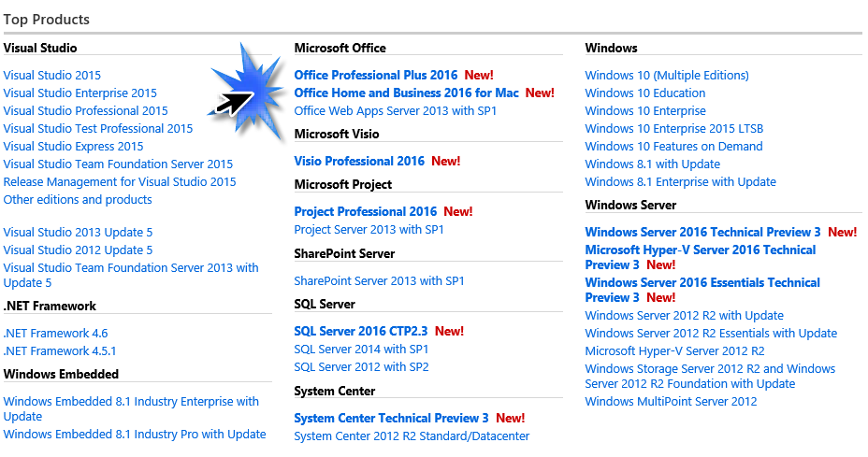Open Windows Embedded 8.1 Industry Pro with Update

135,435
